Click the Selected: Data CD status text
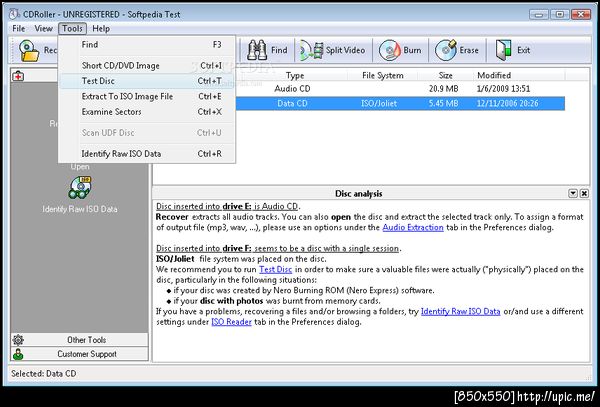 click(x=44, y=374)
